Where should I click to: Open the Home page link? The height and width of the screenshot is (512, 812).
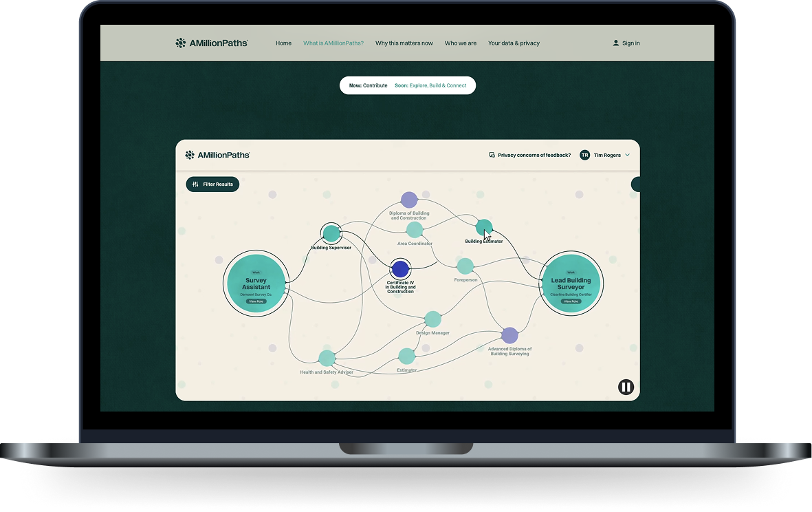[283, 43]
